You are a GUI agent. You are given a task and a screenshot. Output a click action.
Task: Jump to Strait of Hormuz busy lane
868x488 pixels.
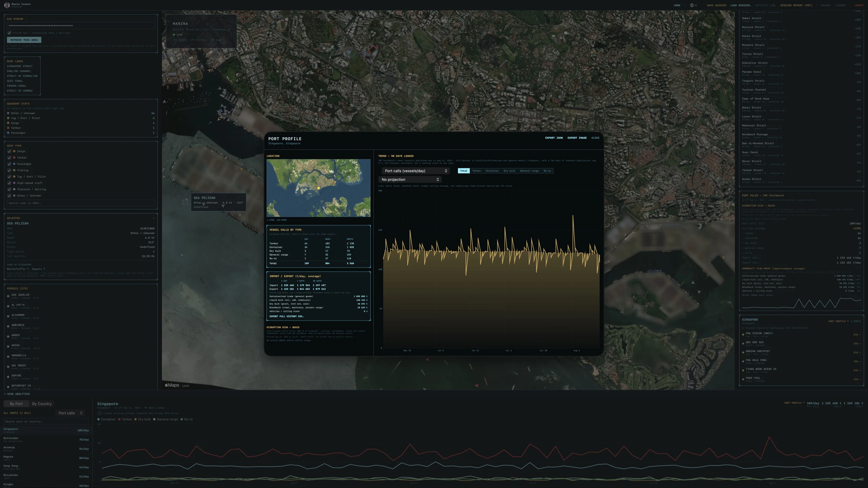pos(20,90)
